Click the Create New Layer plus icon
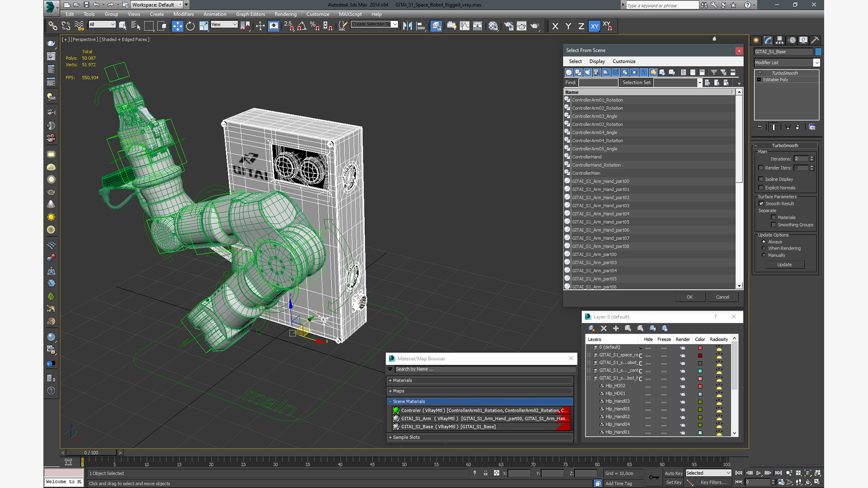This screenshot has height=488, width=868. pos(616,328)
